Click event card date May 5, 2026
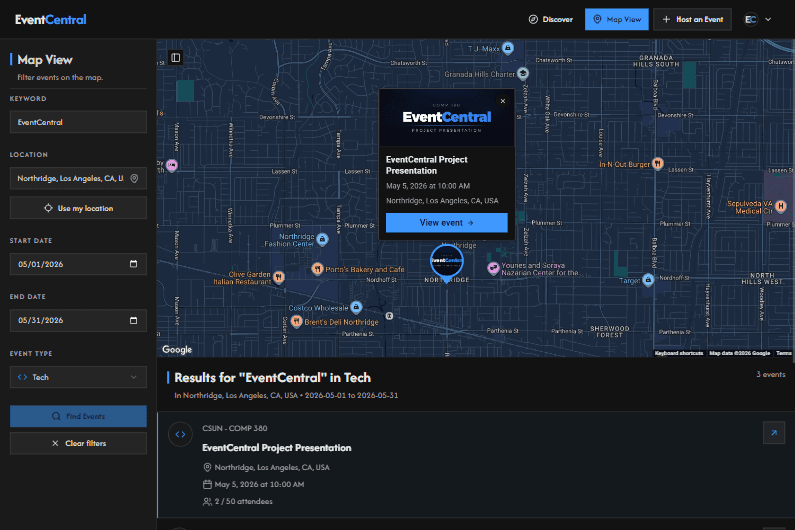The width and height of the screenshot is (795, 530). coord(259,484)
